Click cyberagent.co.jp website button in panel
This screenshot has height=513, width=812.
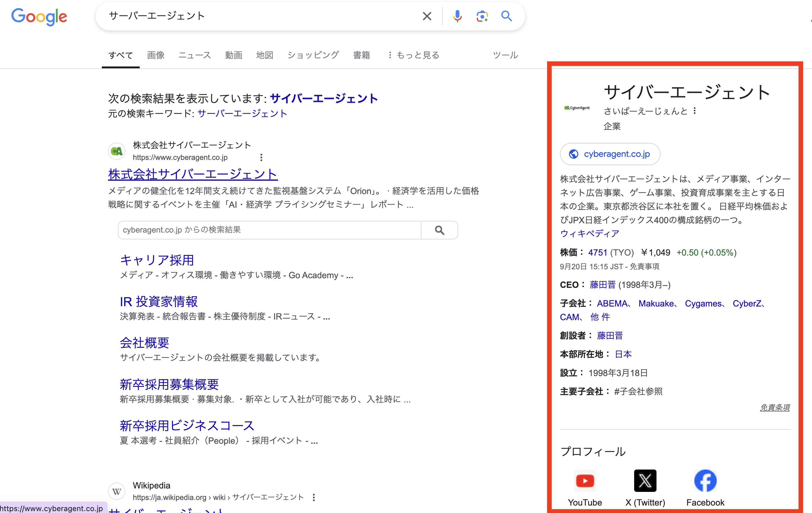coord(610,154)
